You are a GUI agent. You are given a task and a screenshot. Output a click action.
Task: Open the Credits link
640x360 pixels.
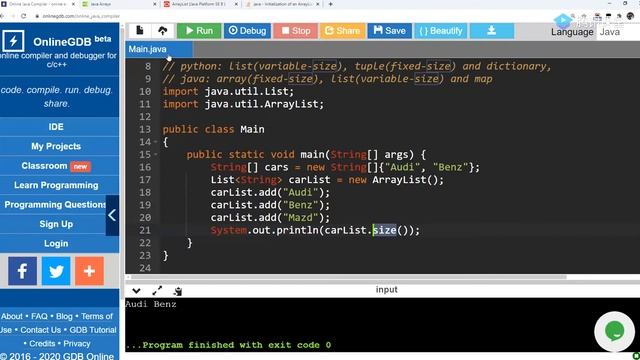coord(42,344)
